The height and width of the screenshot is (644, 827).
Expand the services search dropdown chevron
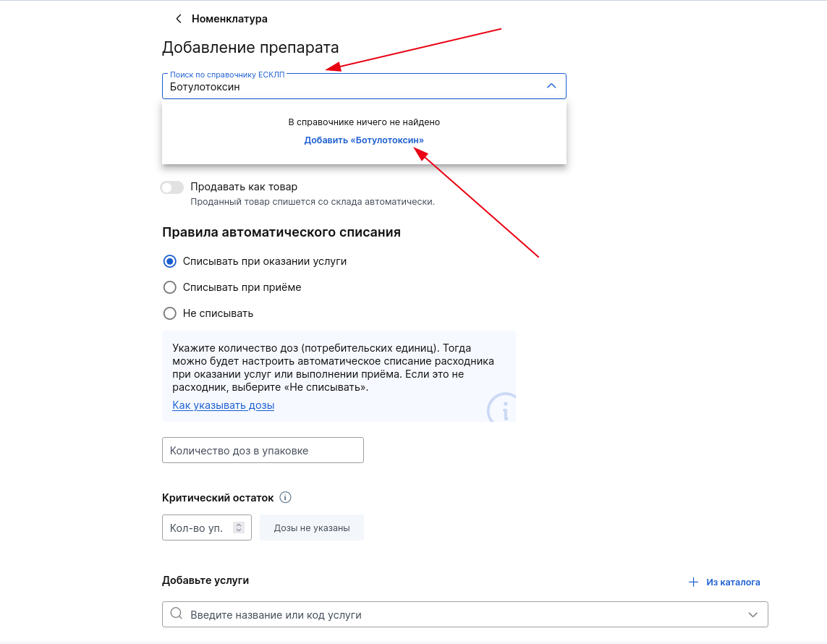pos(752,614)
